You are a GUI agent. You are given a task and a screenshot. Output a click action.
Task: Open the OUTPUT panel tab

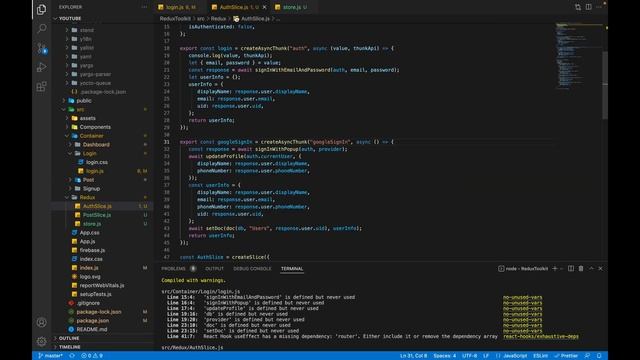pos(214,269)
